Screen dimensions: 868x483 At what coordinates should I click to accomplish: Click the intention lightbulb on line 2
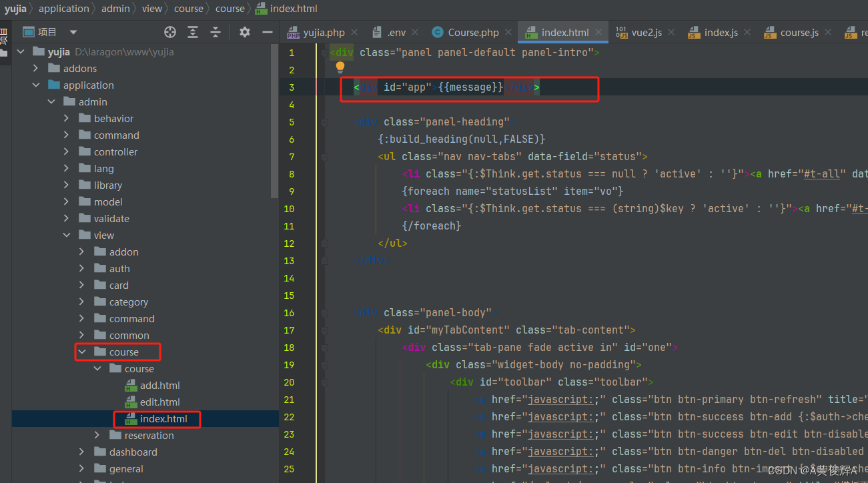click(340, 67)
